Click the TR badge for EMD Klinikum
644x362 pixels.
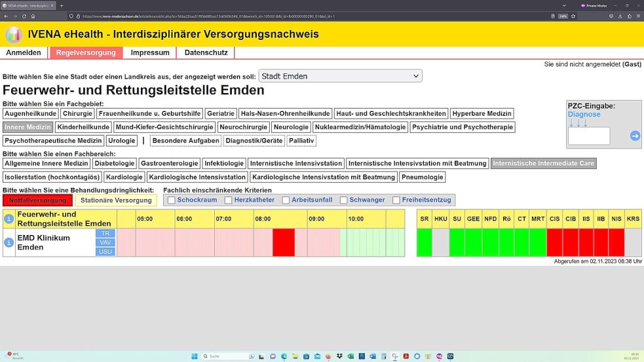[105, 233]
